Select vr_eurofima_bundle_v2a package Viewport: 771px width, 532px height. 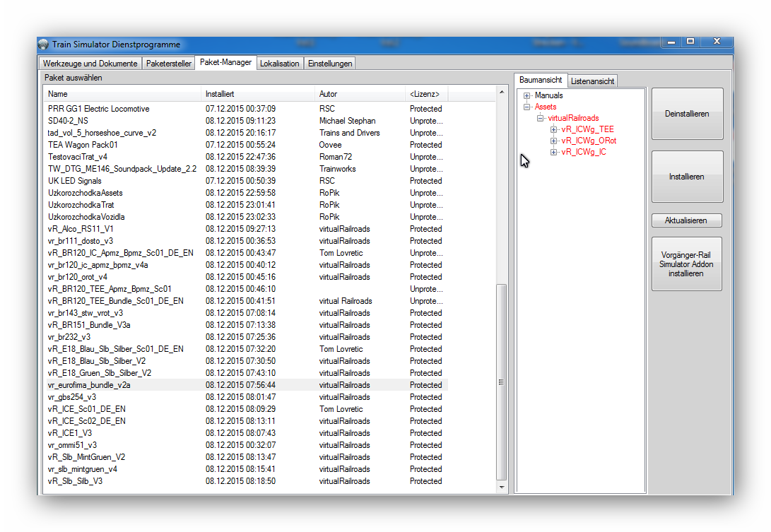246,385
